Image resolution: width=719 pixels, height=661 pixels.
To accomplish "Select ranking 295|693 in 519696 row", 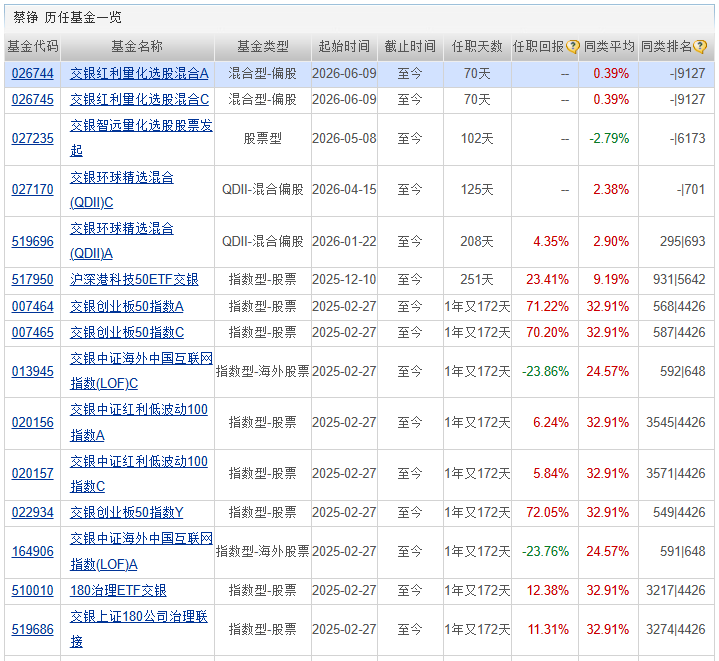I will click(683, 241).
